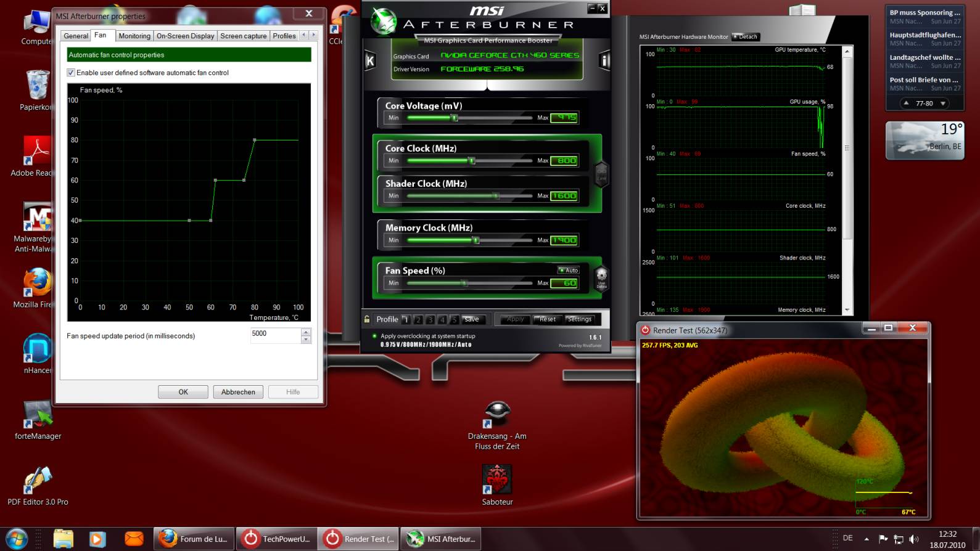Click OK in Afterburner properties
980x551 pixels.
[x=183, y=392]
